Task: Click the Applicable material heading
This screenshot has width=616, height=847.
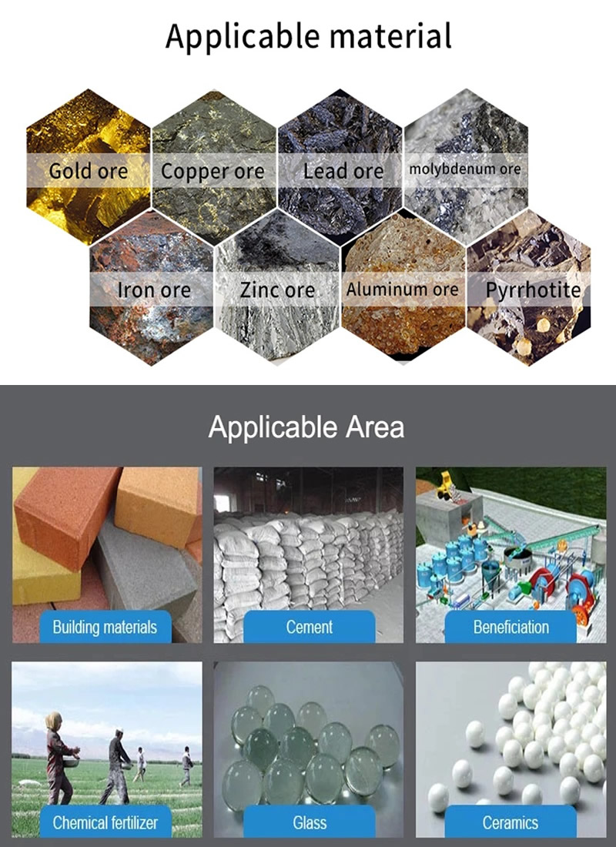Action: (x=309, y=37)
